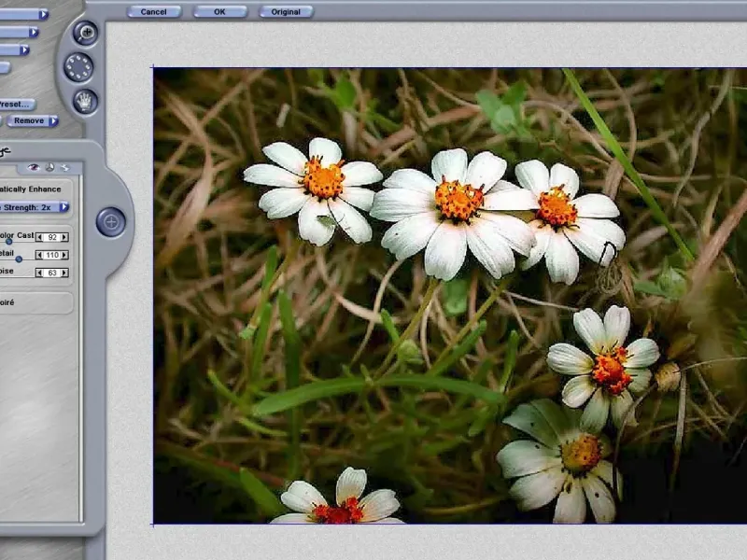Increase the Color Cast value

(x=64, y=237)
